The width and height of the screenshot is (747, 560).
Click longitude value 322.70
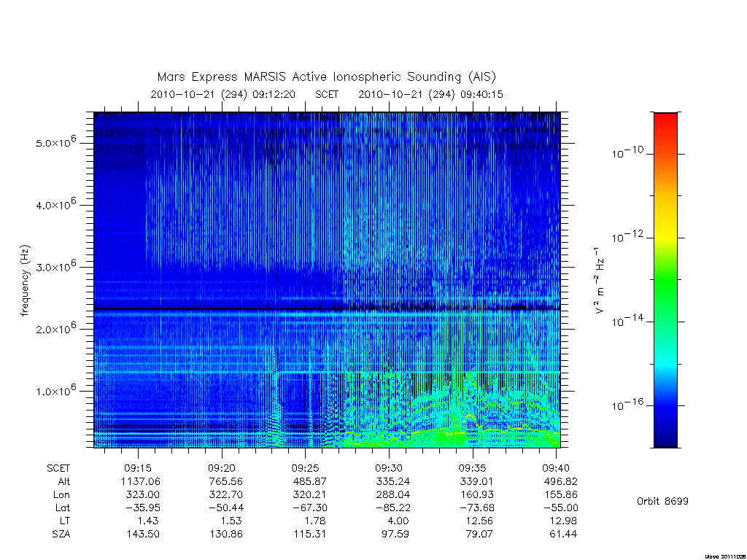click(x=226, y=495)
